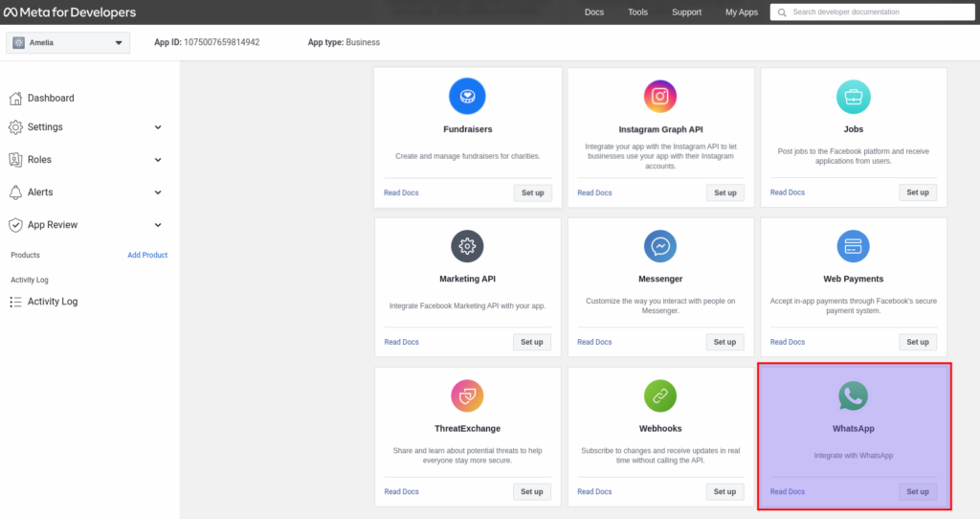This screenshot has width=980, height=519.
Task: Focus the Search developer documentation field
Action: point(872,11)
